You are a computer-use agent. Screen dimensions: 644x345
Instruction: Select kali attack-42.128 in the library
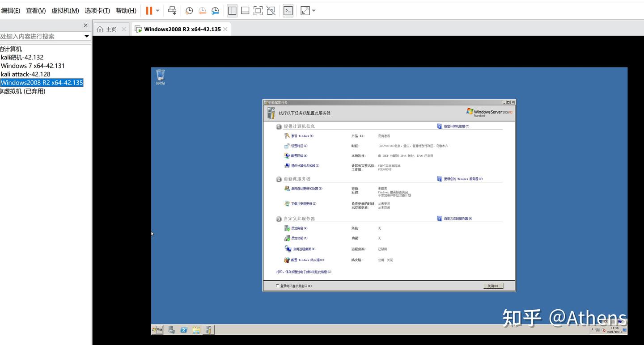(x=25, y=74)
